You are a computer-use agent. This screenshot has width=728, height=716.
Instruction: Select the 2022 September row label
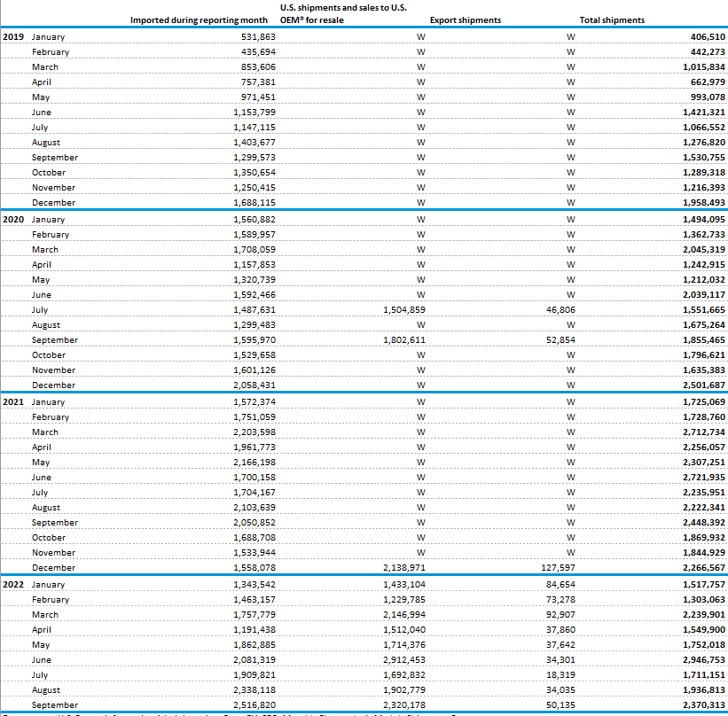55,705
